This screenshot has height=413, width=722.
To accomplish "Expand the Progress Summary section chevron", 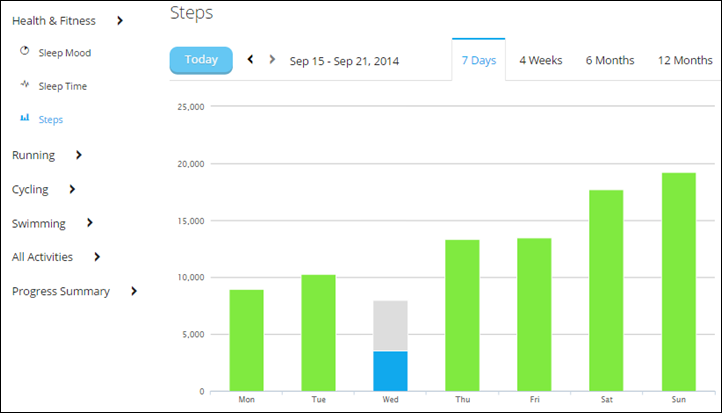I will click(x=134, y=291).
